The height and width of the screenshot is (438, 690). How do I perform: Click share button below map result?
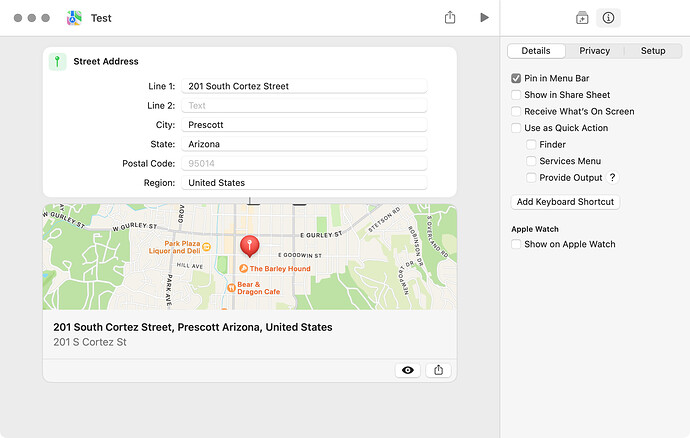point(438,370)
